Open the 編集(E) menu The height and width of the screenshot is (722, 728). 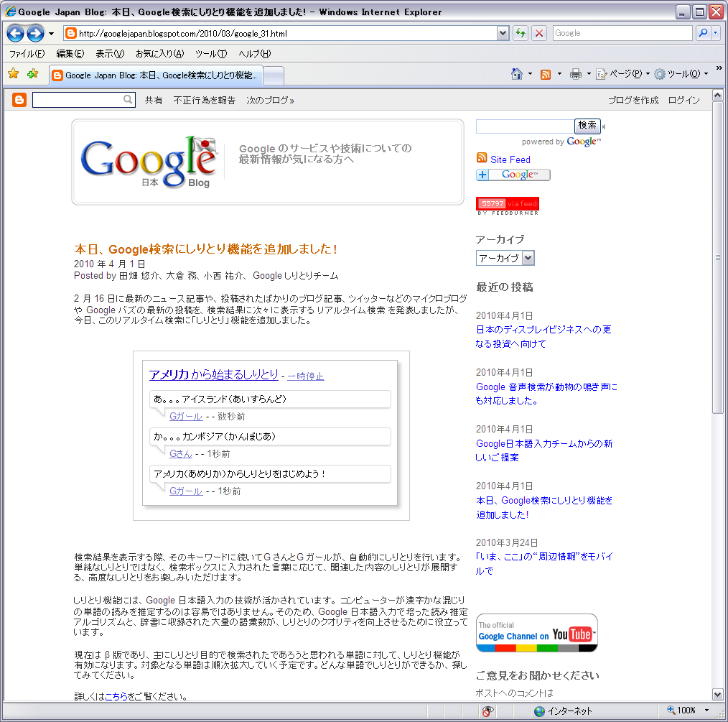point(70,53)
